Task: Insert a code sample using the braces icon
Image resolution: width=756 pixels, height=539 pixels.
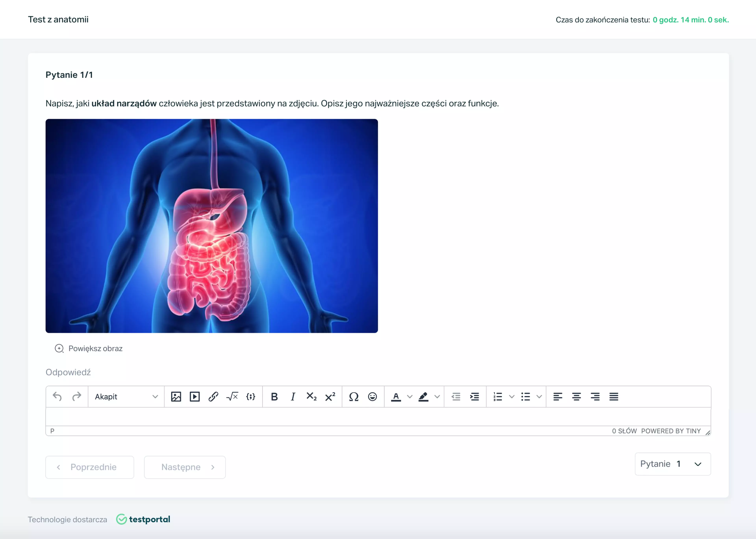Action: point(251,397)
